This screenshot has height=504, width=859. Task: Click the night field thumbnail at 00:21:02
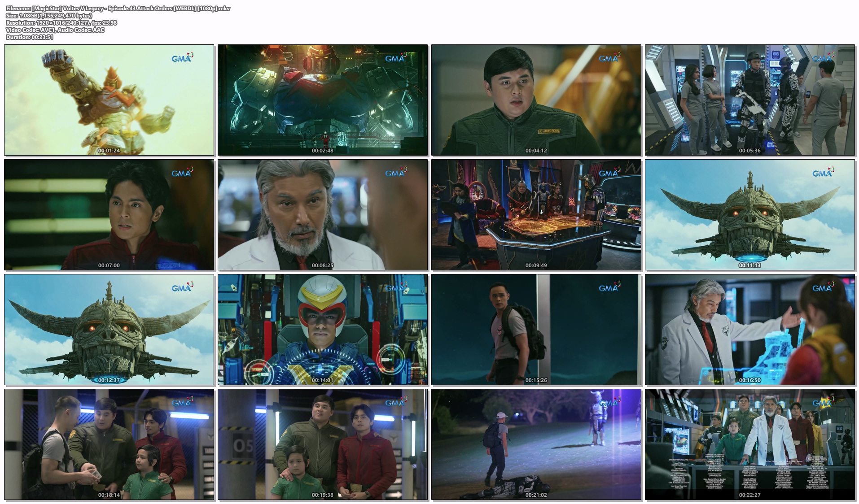pyautogui.click(x=536, y=444)
